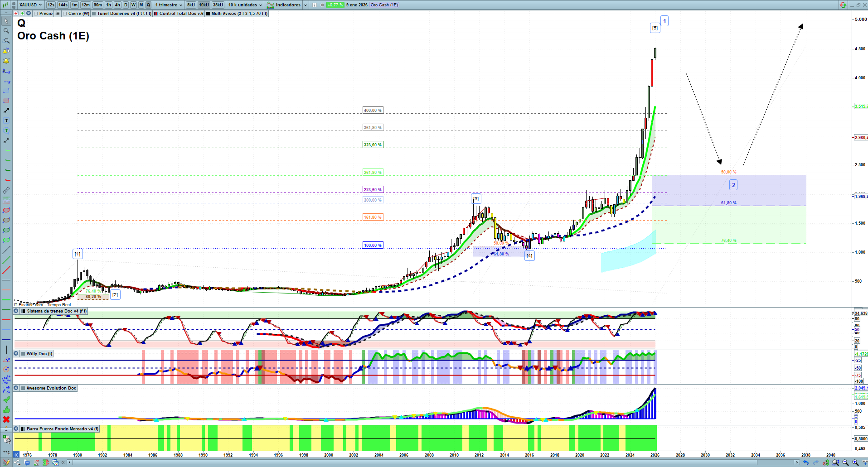The image size is (868, 467).
Task: Zoom out using bottom-right magnifier minus
Action: (845, 462)
